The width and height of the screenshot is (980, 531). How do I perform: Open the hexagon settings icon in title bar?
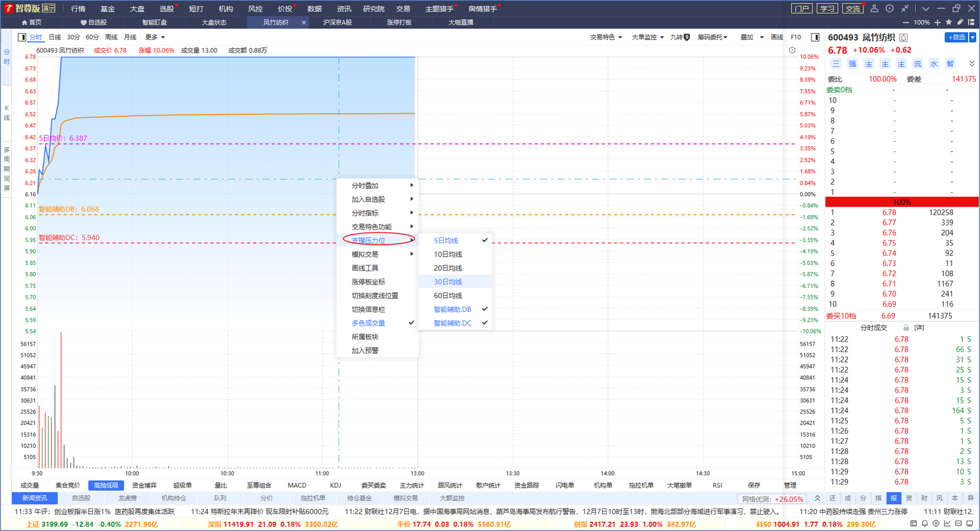[x=889, y=8]
